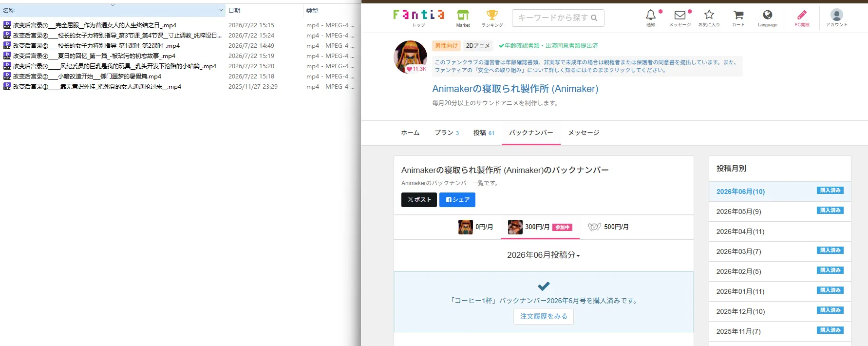Image resolution: width=868 pixels, height=346 pixels.
Task: Click the 11.3K heart follower badge
Action: click(416, 69)
